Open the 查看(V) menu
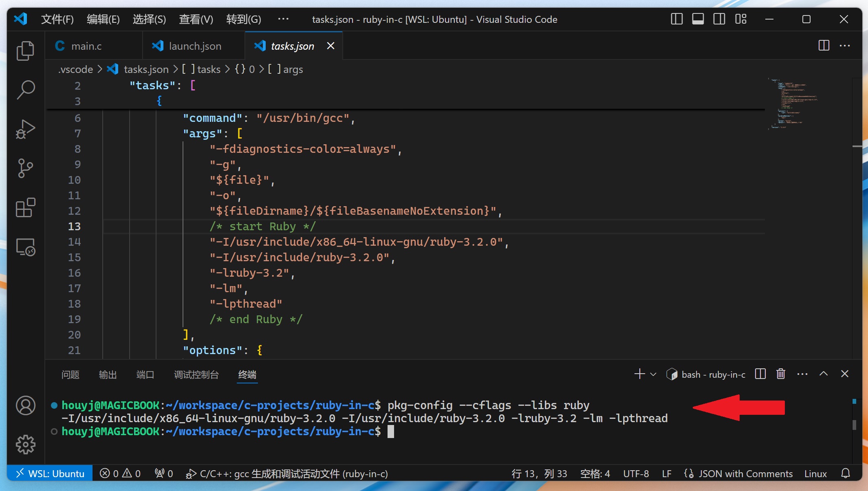Viewport: 868px width, 491px height. (196, 19)
